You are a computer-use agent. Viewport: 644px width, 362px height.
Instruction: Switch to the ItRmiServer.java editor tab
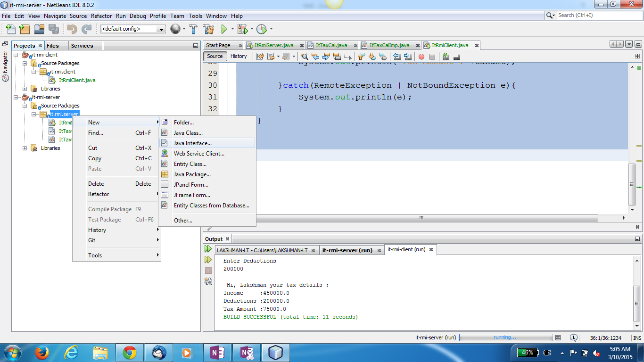(x=274, y=45)
